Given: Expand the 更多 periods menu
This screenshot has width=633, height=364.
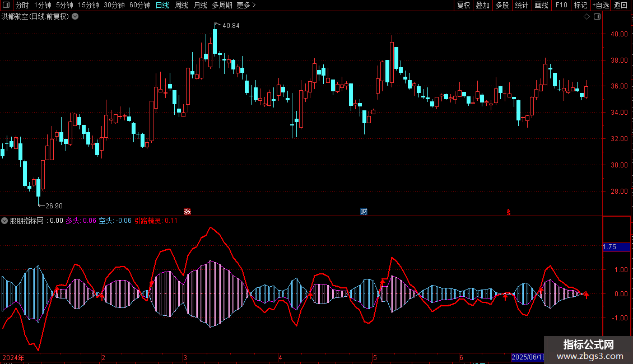Looking at the screenshot, I should pos(246,5).
